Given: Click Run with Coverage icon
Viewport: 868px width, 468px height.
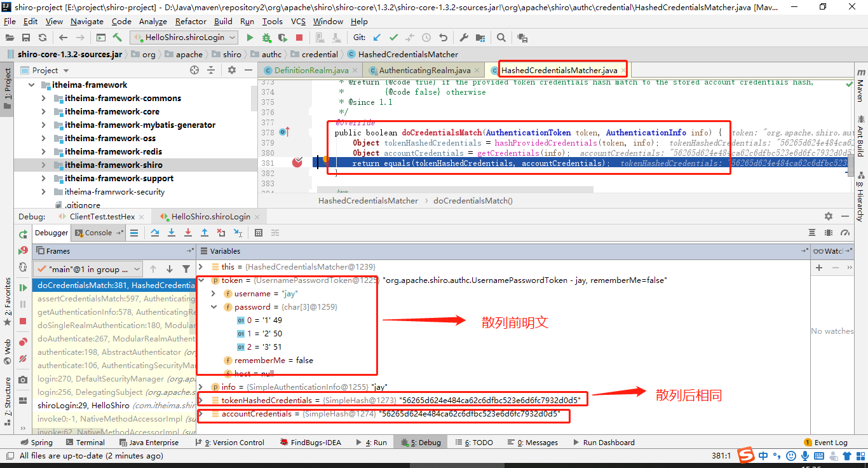Looking at the screenshot, I should tap(283, 38).
